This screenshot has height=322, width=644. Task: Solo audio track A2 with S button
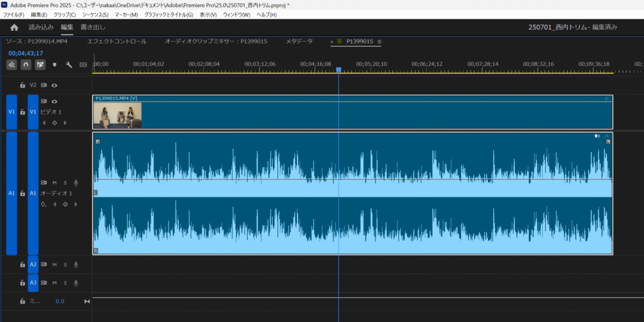point(65,265)
